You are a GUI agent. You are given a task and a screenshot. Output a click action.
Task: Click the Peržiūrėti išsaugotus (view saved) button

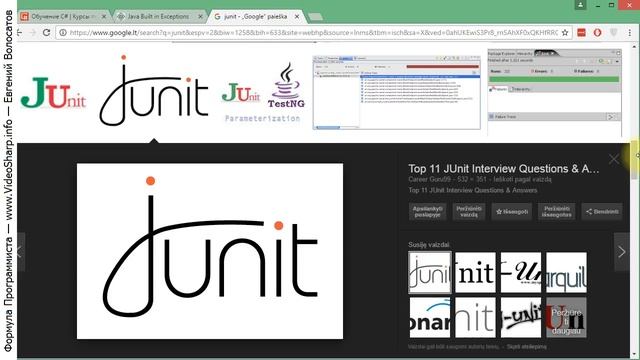click(x=556, y=211)
